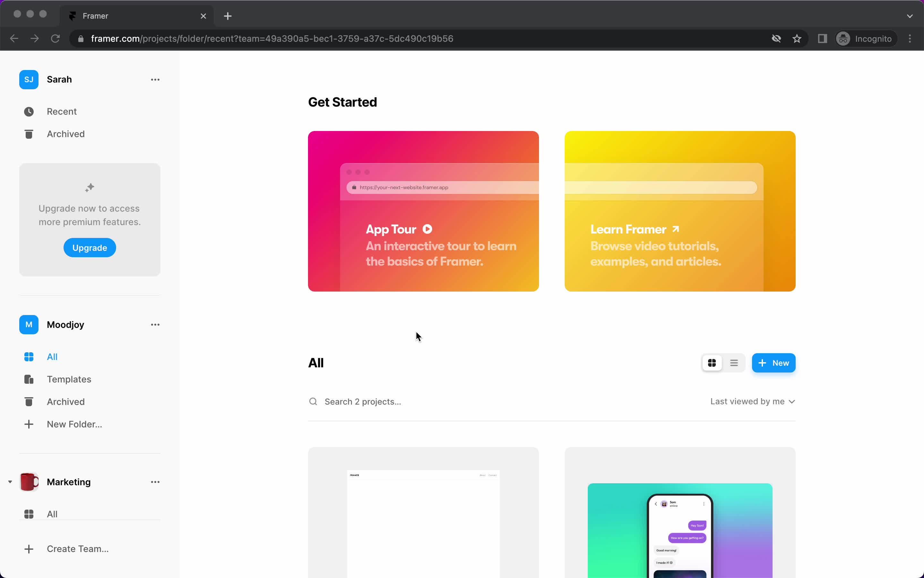
Task: Click the browser forward arrow
Action: pyautogui.click(x=35, y=39)
